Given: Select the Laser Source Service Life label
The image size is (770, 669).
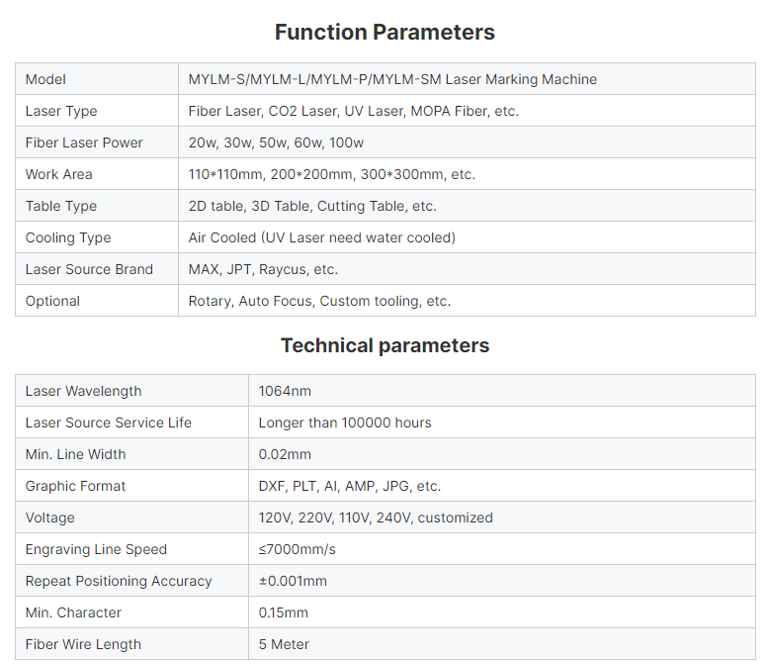Looking at the screenshot, I should click(109, 423).
